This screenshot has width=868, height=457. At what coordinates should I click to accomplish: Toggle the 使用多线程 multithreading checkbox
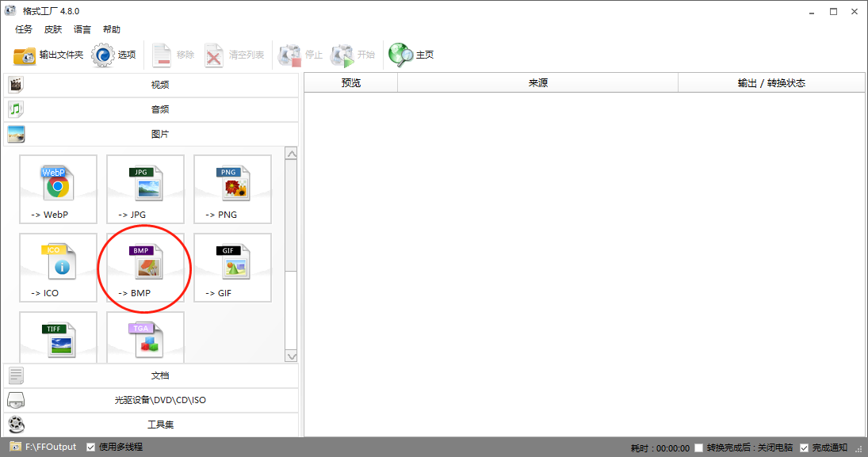[x=91, y=447]
